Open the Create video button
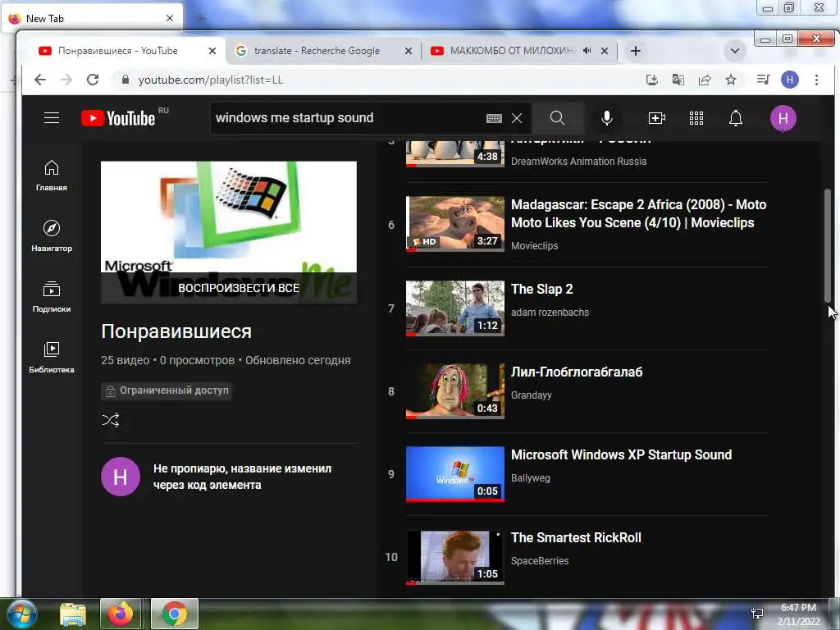Viewport: 840px width, 630px height. coord(656,118)
